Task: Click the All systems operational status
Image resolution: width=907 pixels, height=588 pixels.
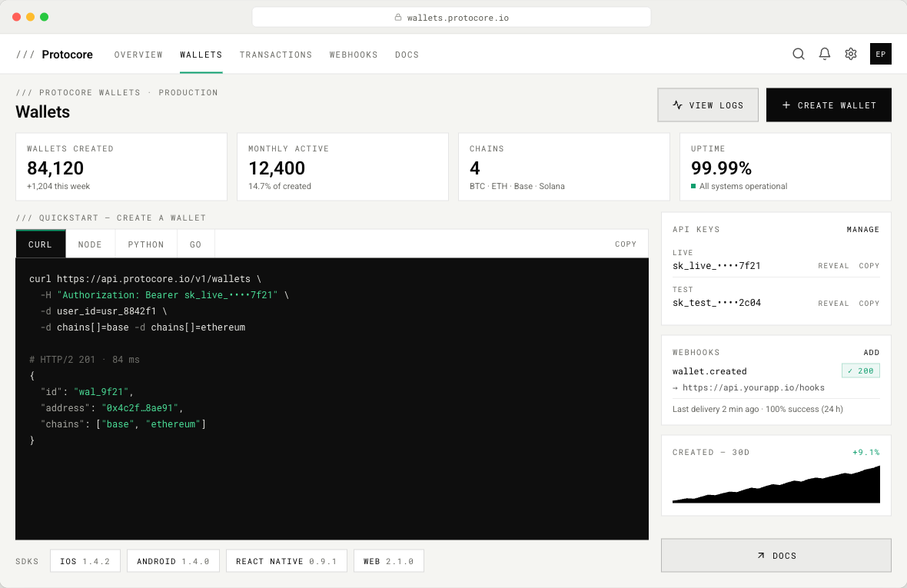Action: pos(739,186)
